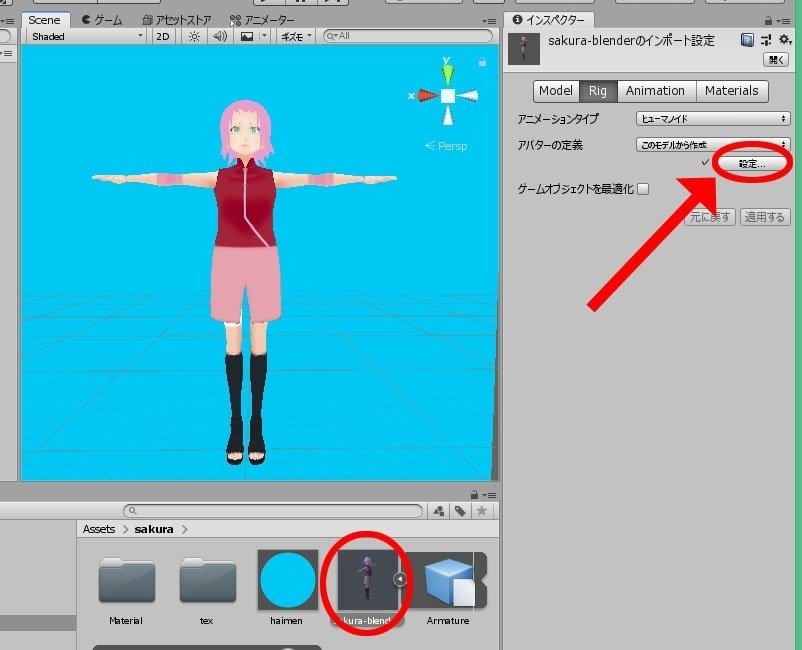
Task: Toggle scene audio speaker icon
Action: 220,36
